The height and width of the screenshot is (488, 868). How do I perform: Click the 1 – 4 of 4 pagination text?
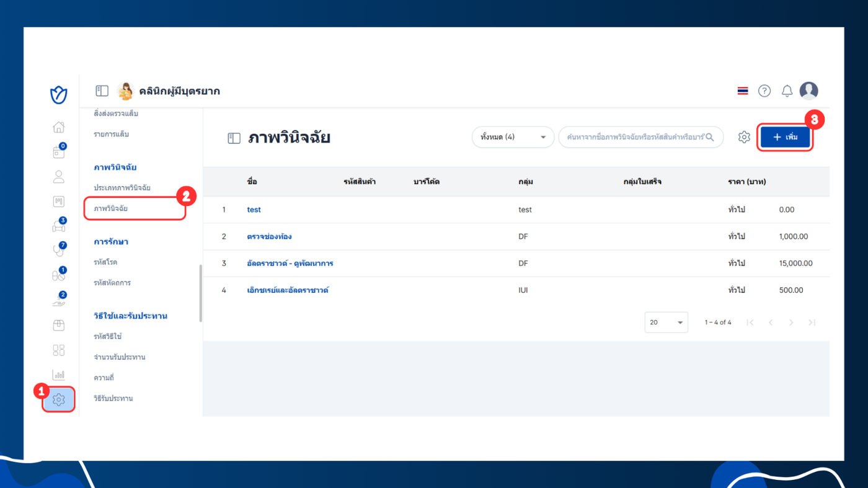pos(718,322)
